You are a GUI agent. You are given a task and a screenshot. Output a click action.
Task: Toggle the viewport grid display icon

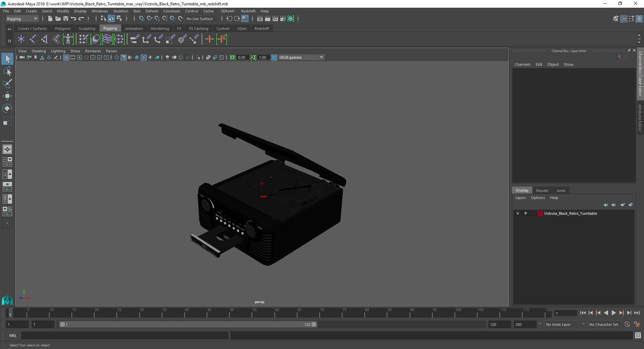click(x=66, y=57)
